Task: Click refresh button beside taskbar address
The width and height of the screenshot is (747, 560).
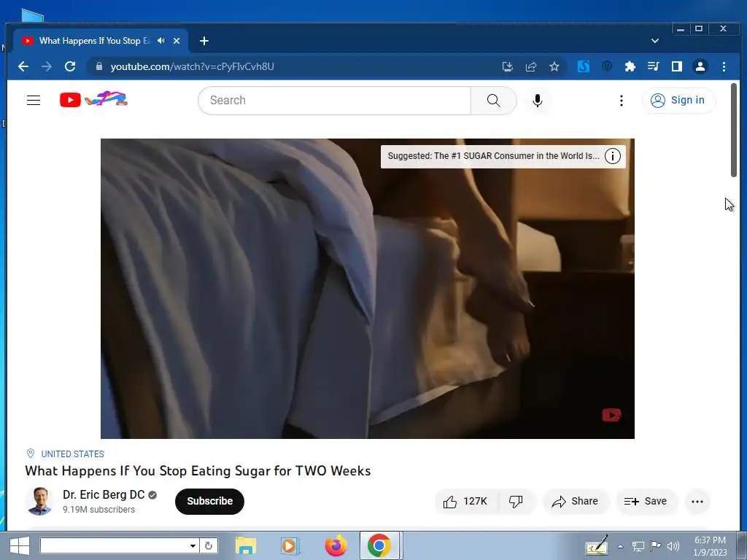Action: (209, 545)
